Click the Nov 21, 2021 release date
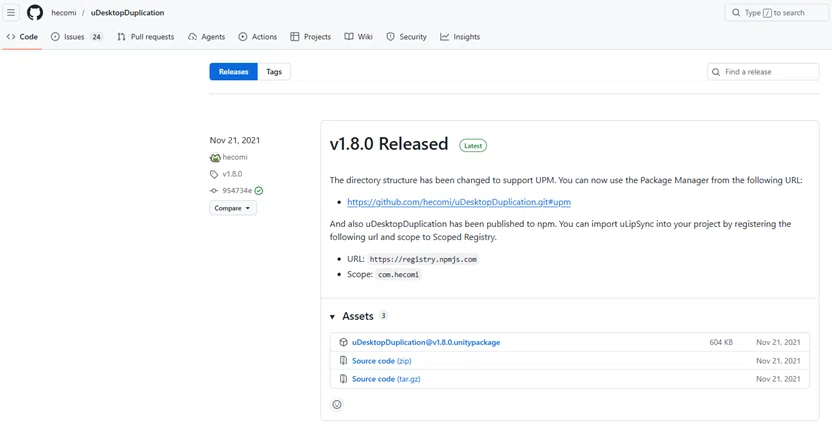Viewport: 832px width, 428px height. (x=235, y=141)
